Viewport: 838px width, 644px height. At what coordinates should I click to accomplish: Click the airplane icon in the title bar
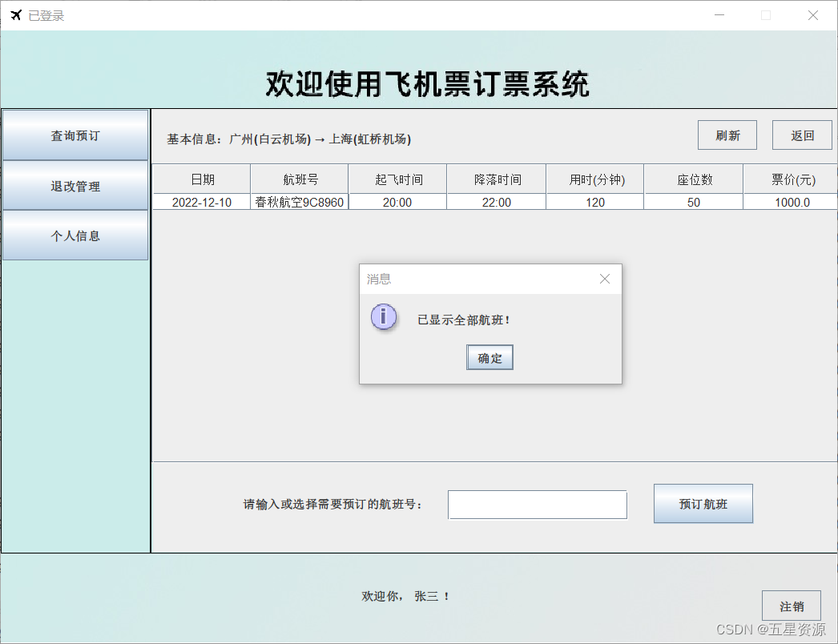point(14,14)
